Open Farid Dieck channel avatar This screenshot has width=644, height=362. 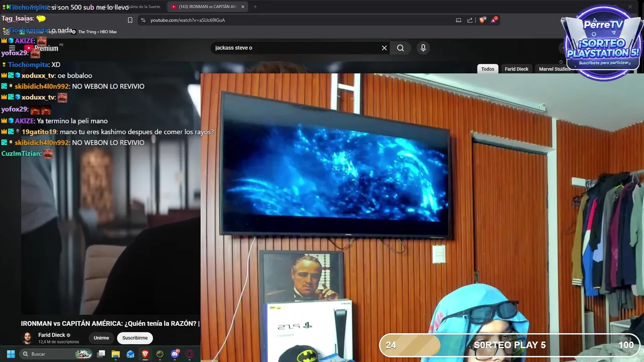28,338
